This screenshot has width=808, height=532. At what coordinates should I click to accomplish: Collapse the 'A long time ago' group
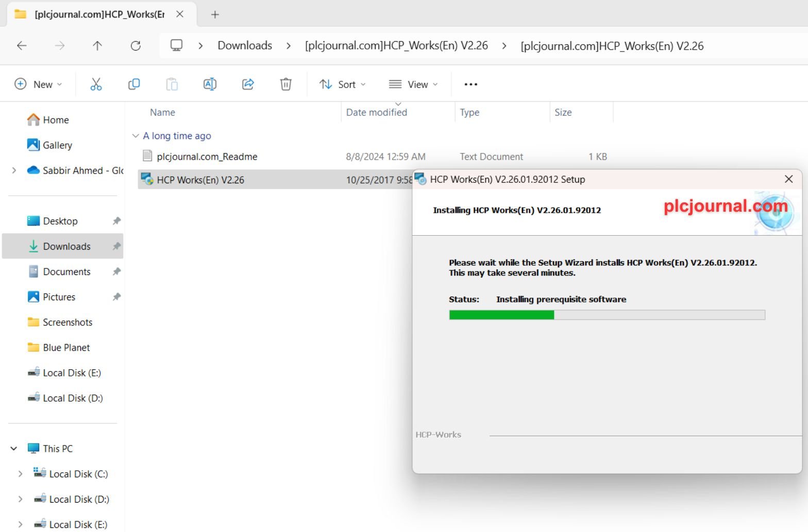136,136
